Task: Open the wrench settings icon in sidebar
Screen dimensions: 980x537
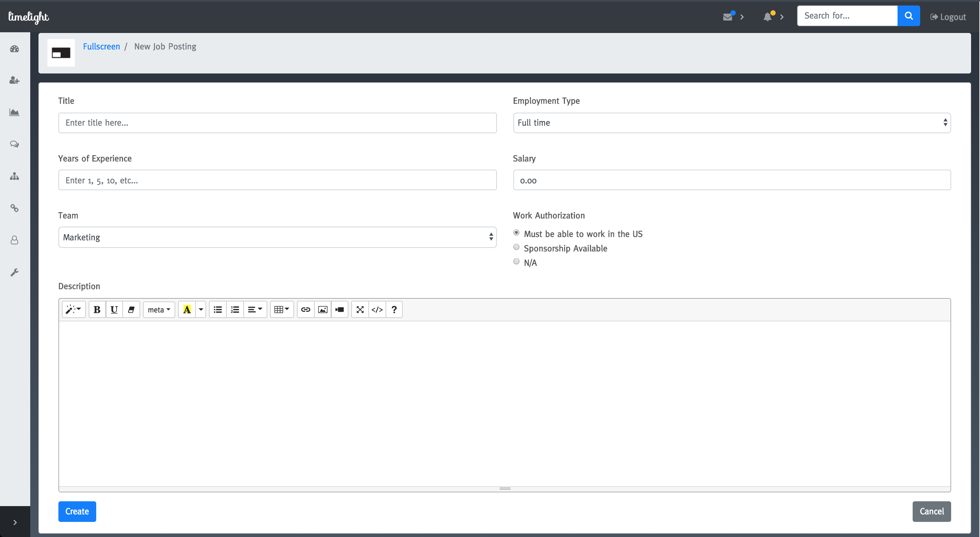Action: tap(14, 273)
